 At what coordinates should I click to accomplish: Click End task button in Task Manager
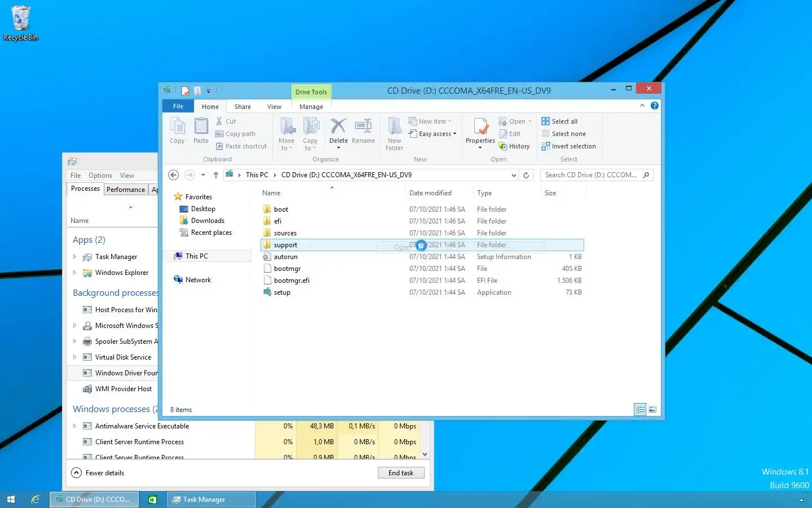pos(401,473)
